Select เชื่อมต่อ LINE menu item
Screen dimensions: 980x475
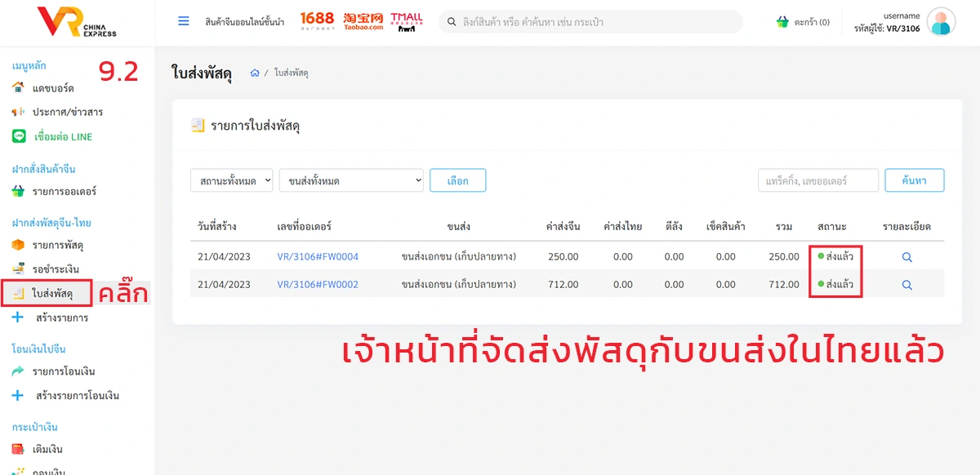click(62, 136)
